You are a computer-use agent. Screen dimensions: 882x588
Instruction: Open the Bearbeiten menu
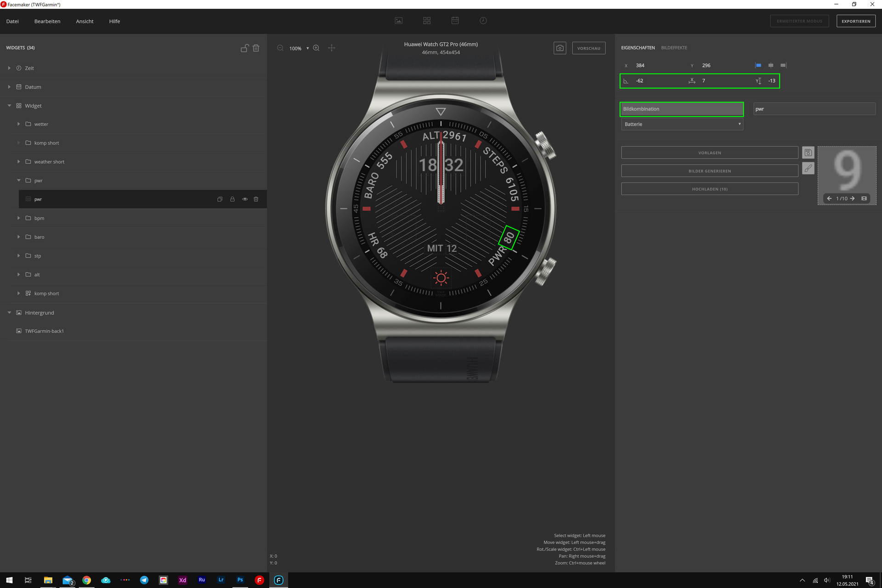(47, 21)
